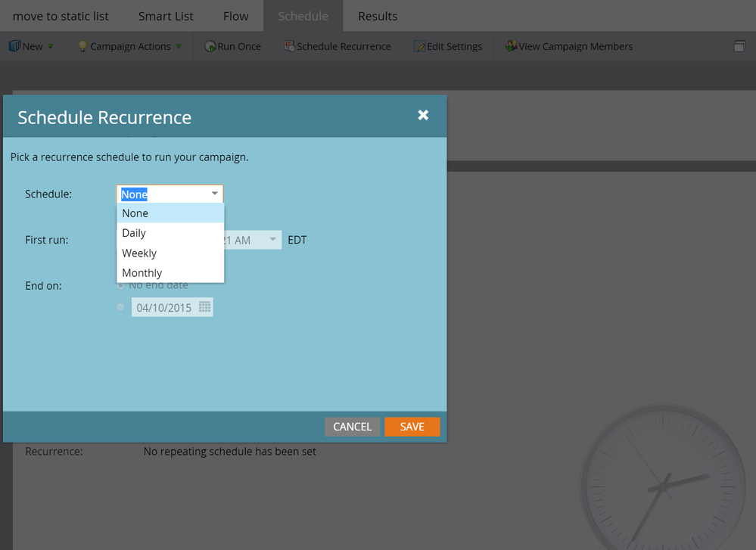Collapse the Schedule dropdown arrow
This screenshot has width=756, height=550.
point(215,194)
